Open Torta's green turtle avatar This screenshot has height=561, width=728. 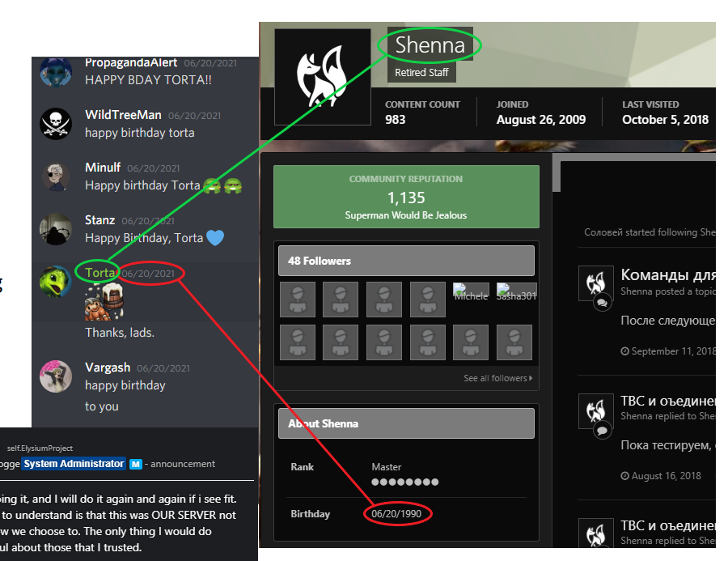(x=56, y=282)
